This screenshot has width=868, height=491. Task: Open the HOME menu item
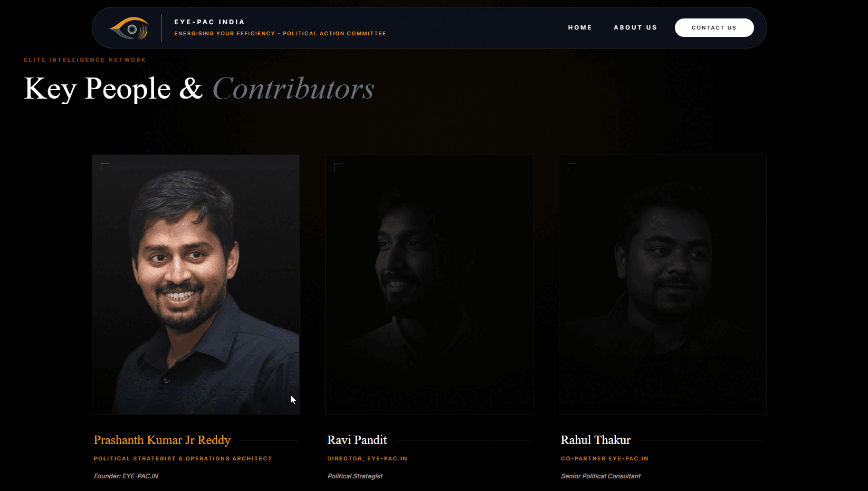pos(580,27)
